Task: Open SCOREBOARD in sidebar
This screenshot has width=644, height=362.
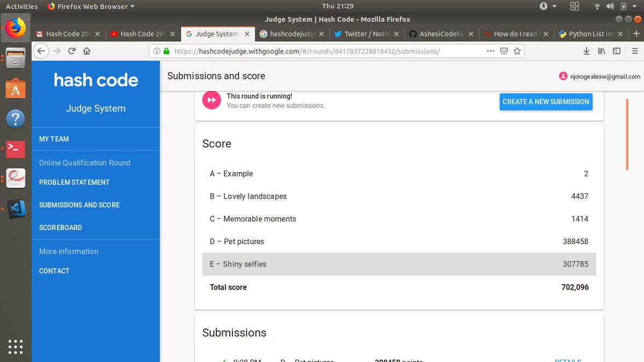Action: tap(61, 227)
